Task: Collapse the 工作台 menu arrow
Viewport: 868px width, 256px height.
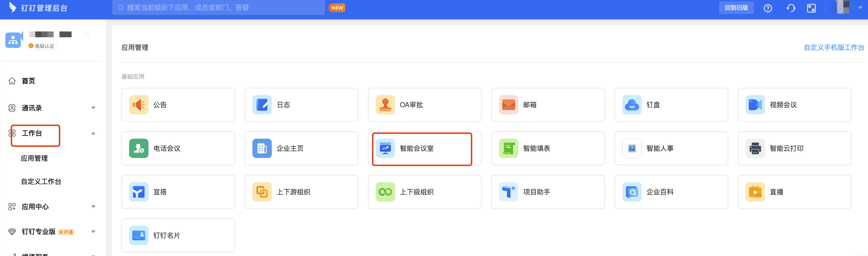Action: [93, 133]
